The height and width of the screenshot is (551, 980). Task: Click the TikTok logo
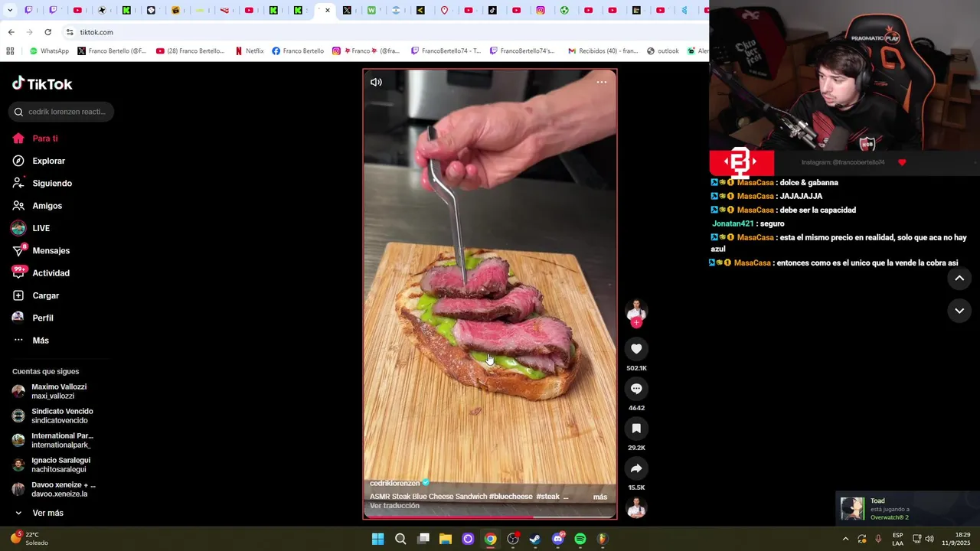[x=42, y=83]
